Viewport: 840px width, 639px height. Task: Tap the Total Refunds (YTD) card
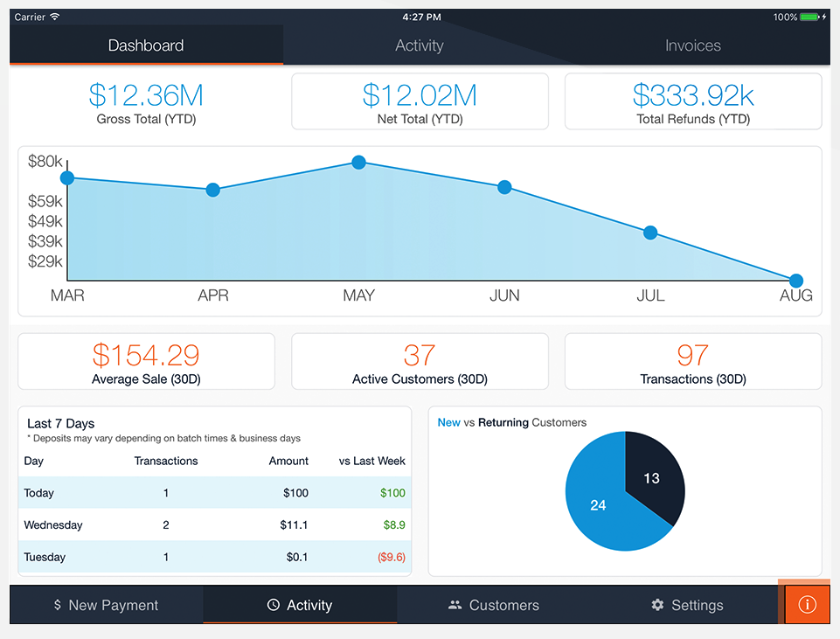tap(693, 102)
